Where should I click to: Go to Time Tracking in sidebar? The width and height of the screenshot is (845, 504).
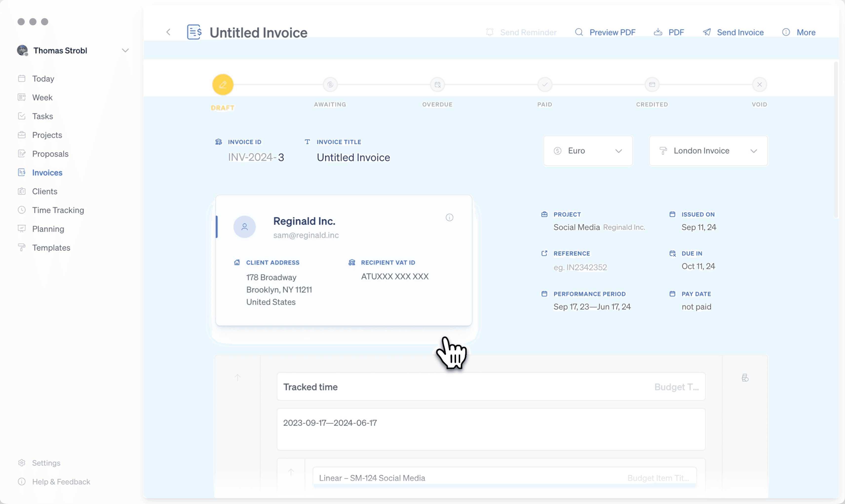point(58,210)
